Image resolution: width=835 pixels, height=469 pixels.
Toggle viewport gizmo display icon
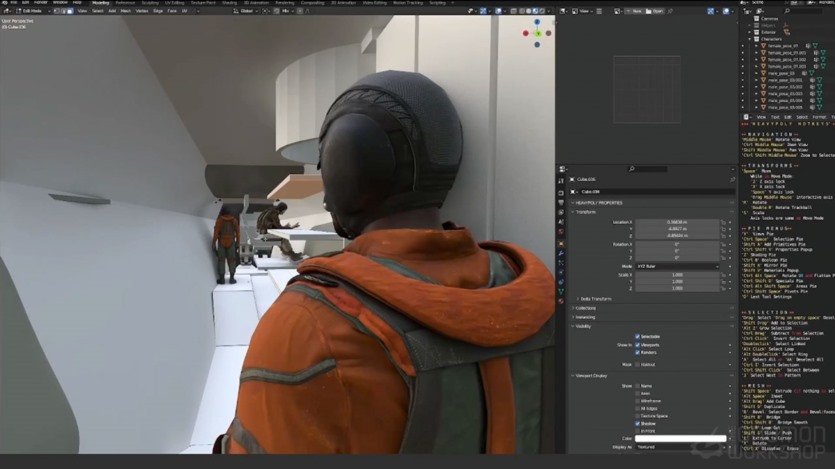click(x=483, y=11)
